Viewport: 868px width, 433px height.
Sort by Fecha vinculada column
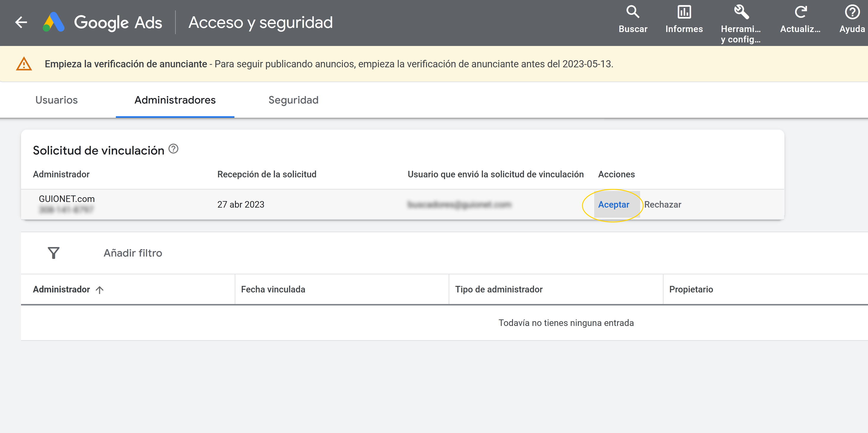(x=273, y=290)
